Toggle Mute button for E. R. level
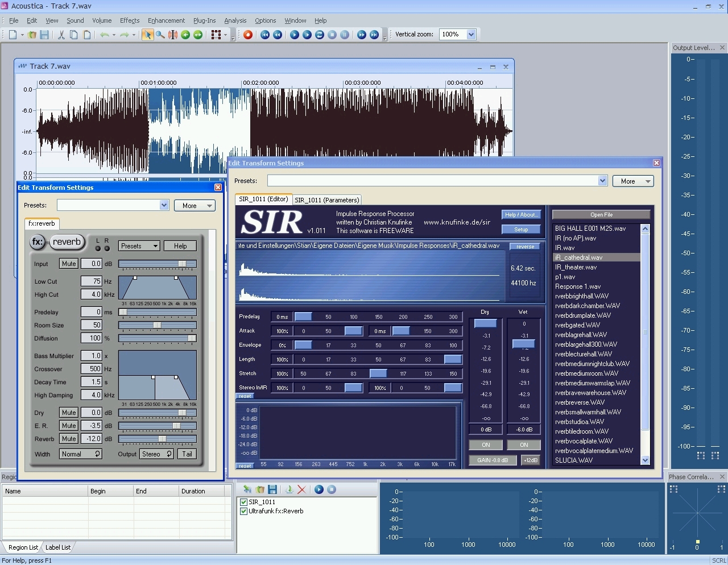 (69, 426)
